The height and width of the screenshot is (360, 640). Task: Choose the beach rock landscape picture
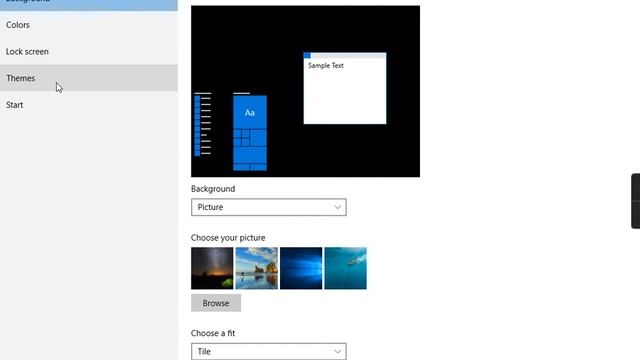(x=257, y=268)
